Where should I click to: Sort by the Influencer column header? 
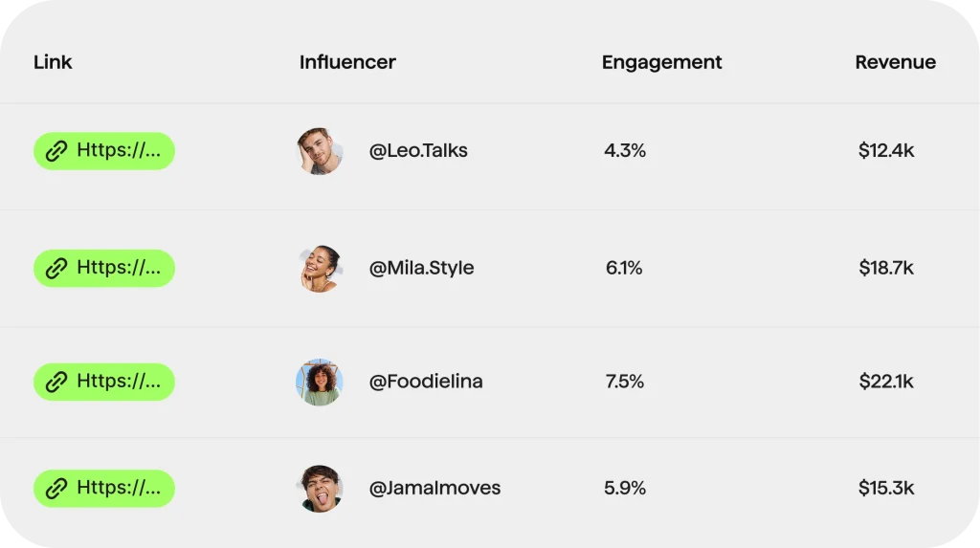click(347, 62)
